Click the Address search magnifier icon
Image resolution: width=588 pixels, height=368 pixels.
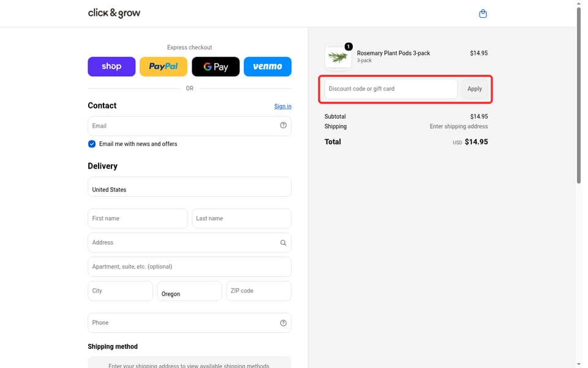[283, 243]
